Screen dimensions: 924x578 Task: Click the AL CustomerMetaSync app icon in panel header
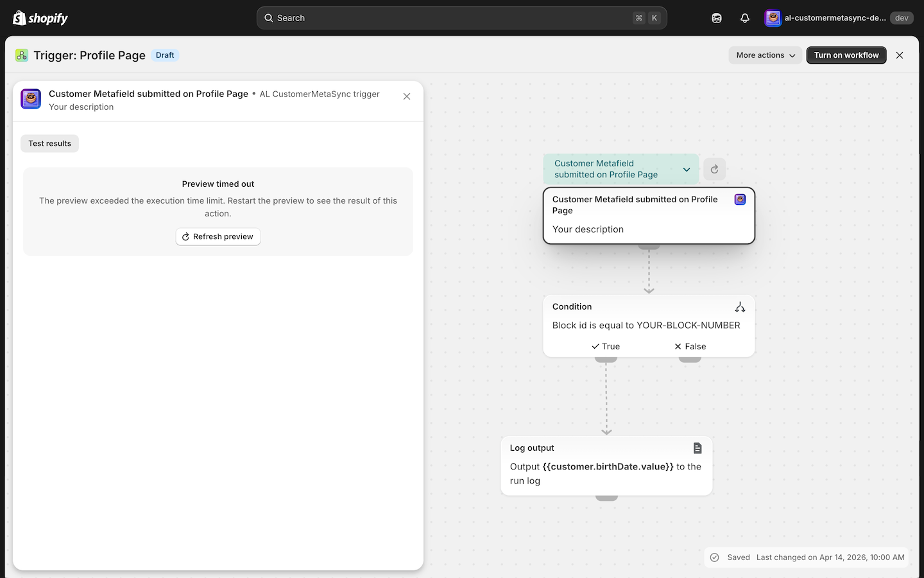(x=31, y=99)
